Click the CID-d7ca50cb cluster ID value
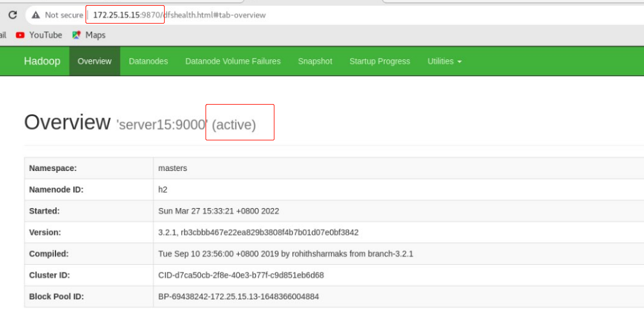Viewport: 644px width, 328px height. click(241, 275)
